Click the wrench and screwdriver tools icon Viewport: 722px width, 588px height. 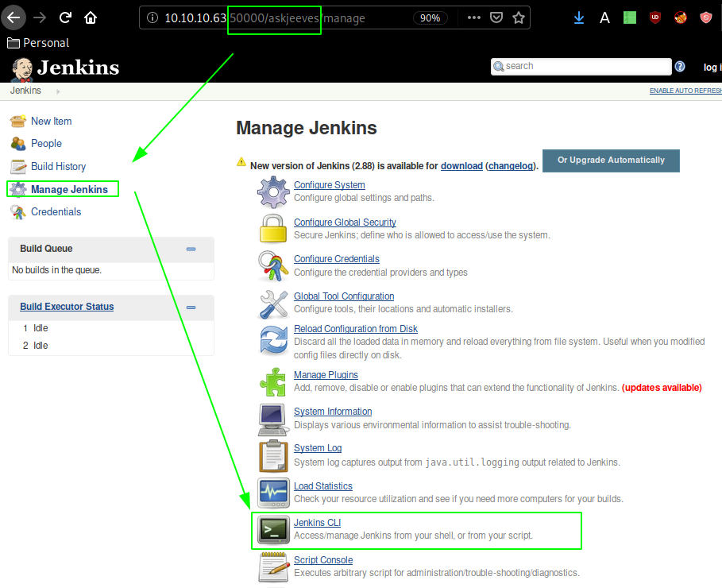pos(273,304)
